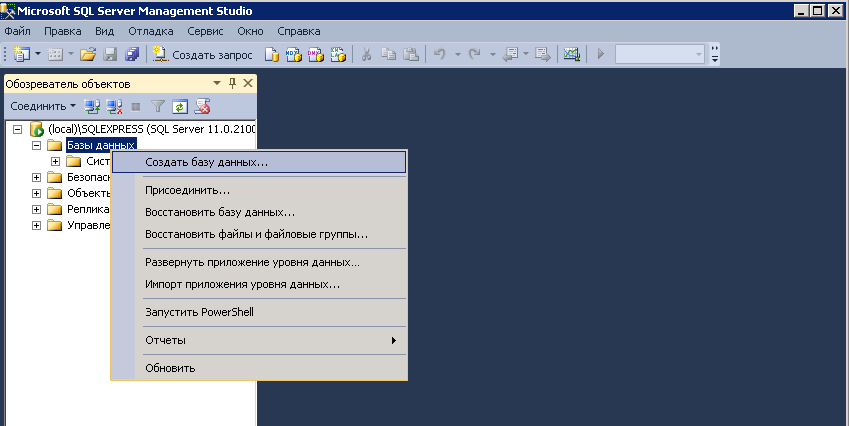
Task: Choose Запустить PowerShell from context menu
Action: [259, 312]
